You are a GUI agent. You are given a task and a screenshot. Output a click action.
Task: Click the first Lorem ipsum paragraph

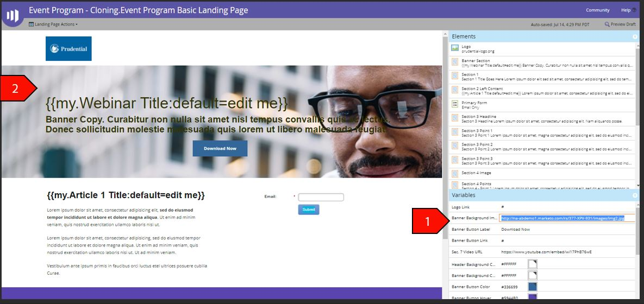click(121, 217)
